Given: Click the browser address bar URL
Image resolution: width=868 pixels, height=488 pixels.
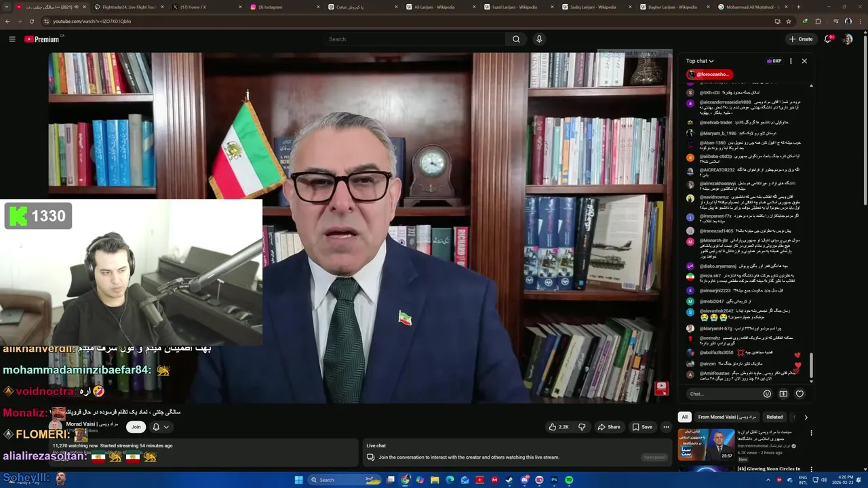Looking at the screenshot, I should coord(92,21).
